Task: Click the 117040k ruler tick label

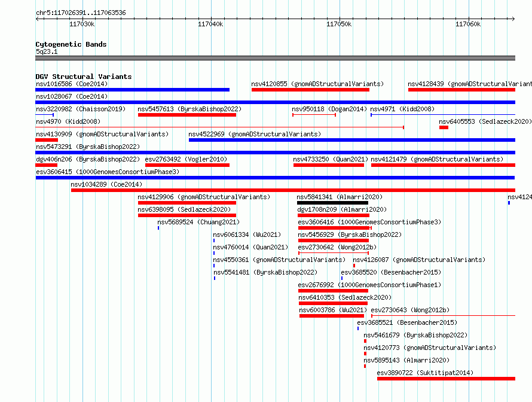Action: pyautogui.click(x=210, y=24)
